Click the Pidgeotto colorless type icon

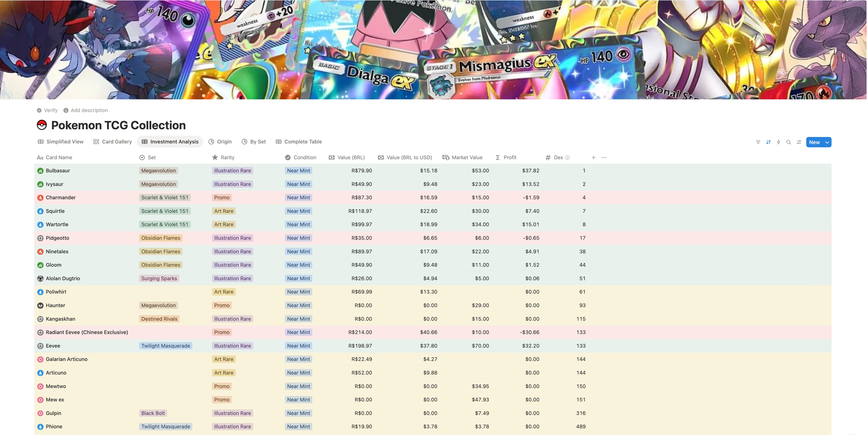pos(41,238)
